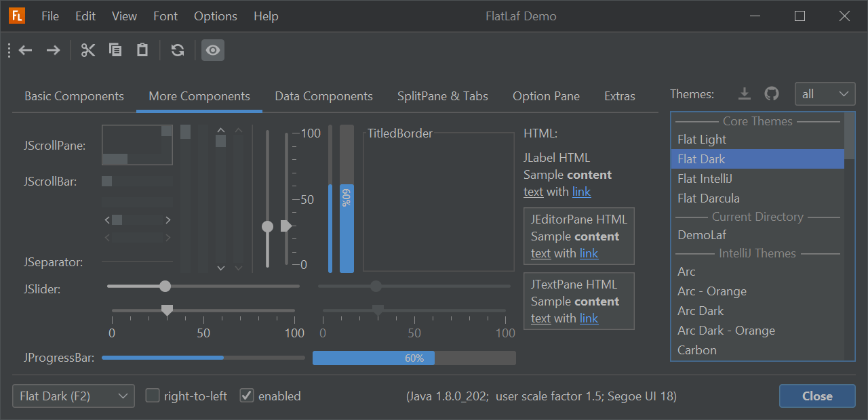Viewport: 868px width, 420px height.
Task: Click the back arrow toolbar icon
Action: [26, 50]
